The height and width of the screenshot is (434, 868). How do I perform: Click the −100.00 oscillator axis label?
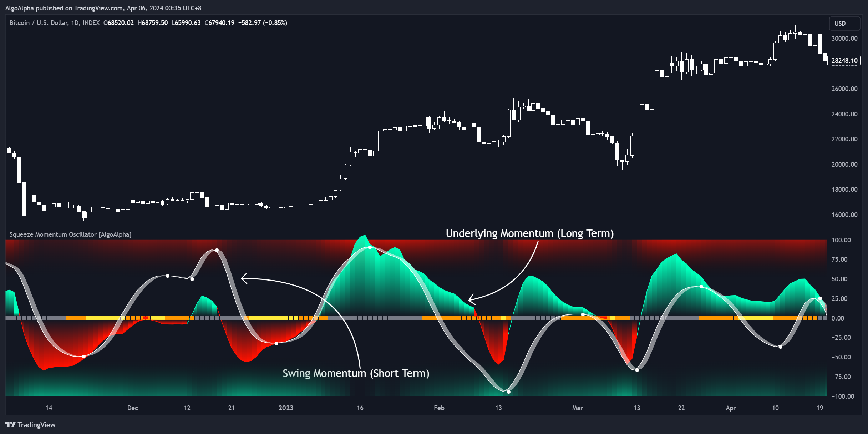(x=843, y=397)
